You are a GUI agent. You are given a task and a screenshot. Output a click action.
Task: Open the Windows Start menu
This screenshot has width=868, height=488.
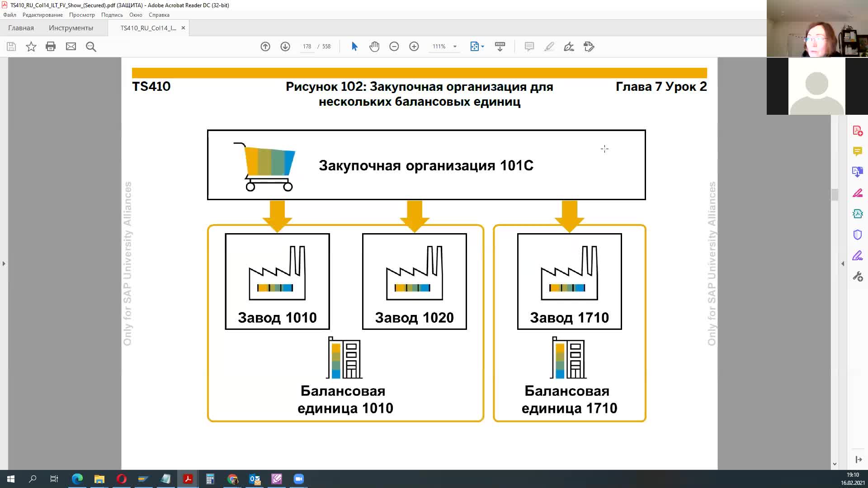pyautogui.click(x=11, y=479)
